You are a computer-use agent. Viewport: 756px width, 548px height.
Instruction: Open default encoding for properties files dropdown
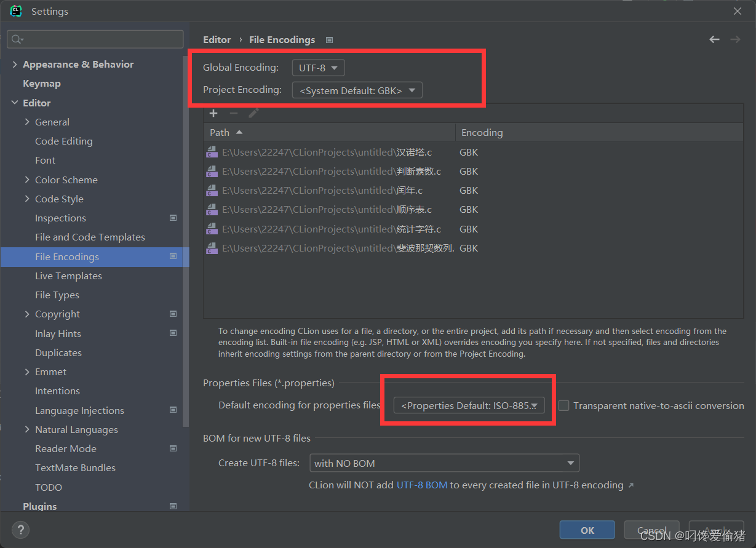[x=469, y=405]
